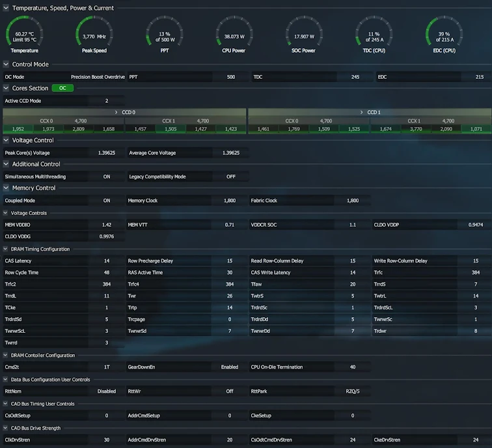Select the PPT percentage gauge
Viewport: 492px width, 448px height.
[x=165, y=34]
